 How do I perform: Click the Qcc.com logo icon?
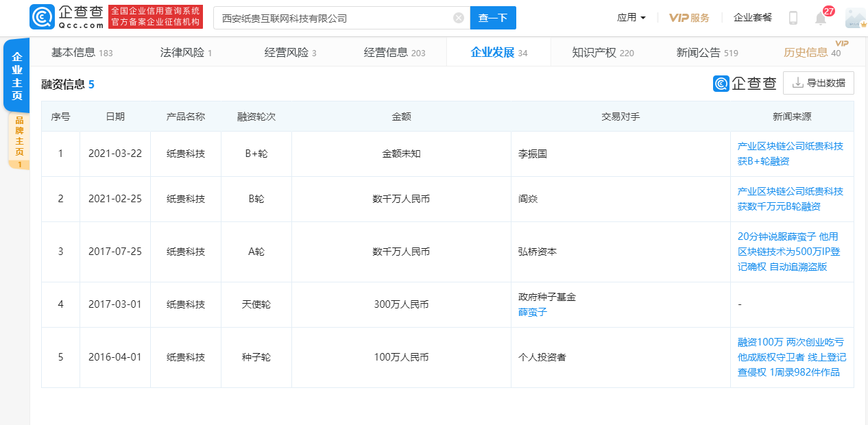click(x=43, y=17)
